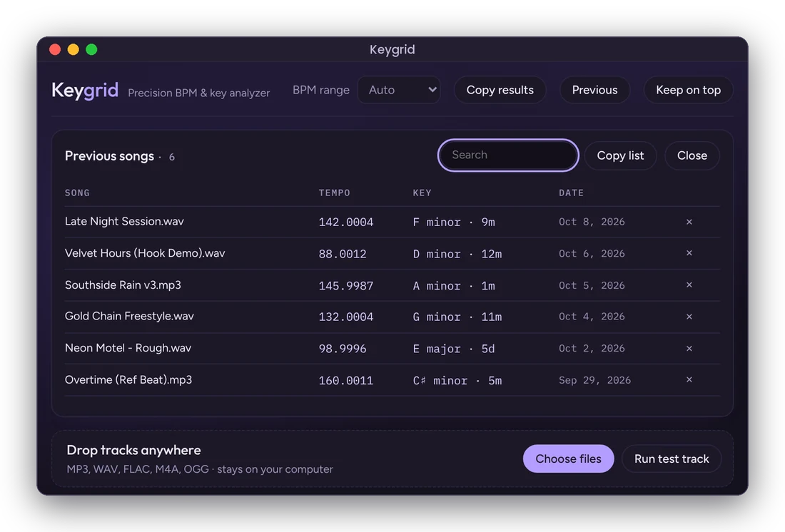Remove Southside Rain v3.mp3 row

(689, 285)
